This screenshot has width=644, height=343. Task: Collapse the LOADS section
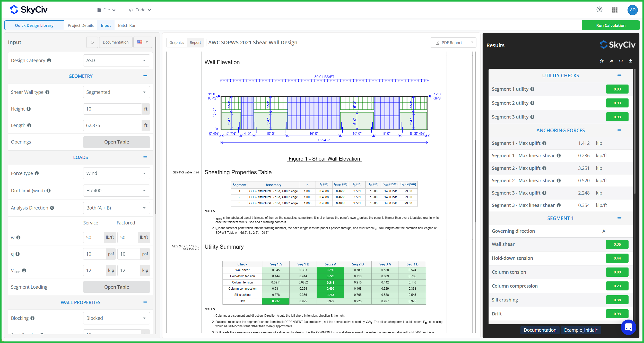145,157
